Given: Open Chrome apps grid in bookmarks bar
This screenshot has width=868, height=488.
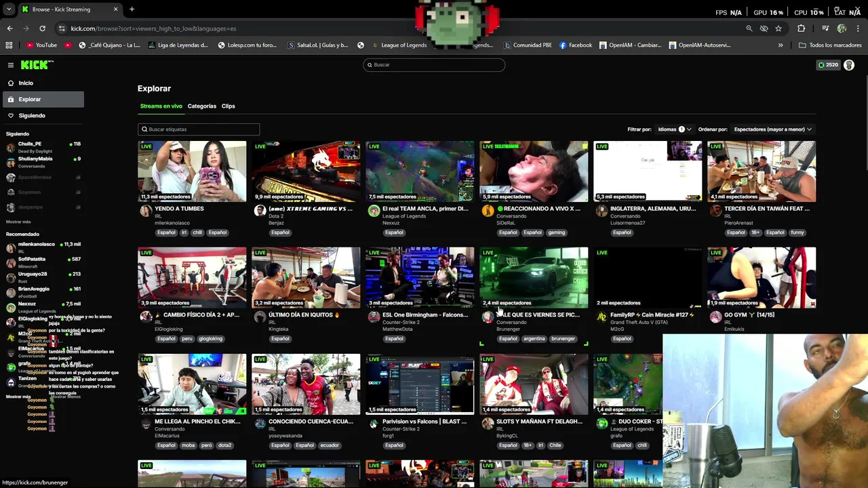Looking at the screenshot, I should click(9, 45).
